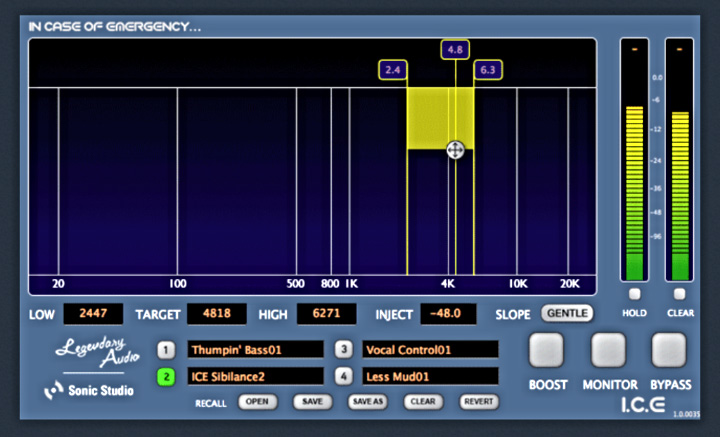
Task: Click the 10K frequency axis label
Action: tap(518, 284)
